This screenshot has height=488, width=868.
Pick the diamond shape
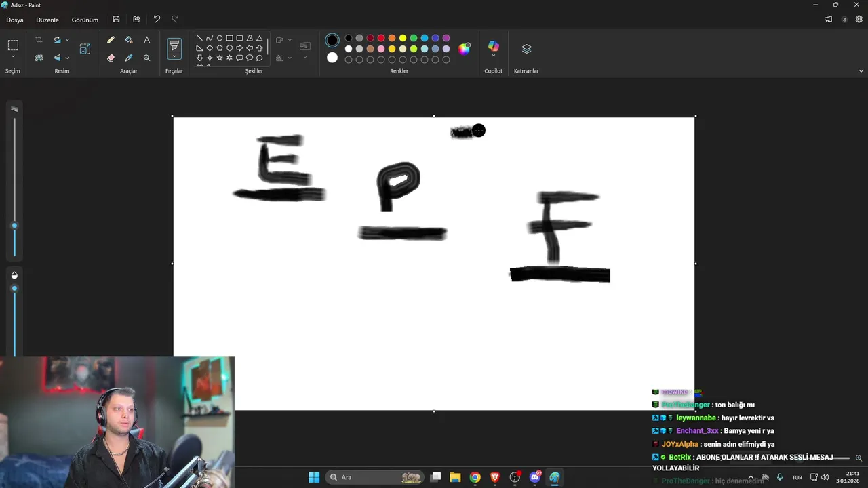tap(210, 48)
